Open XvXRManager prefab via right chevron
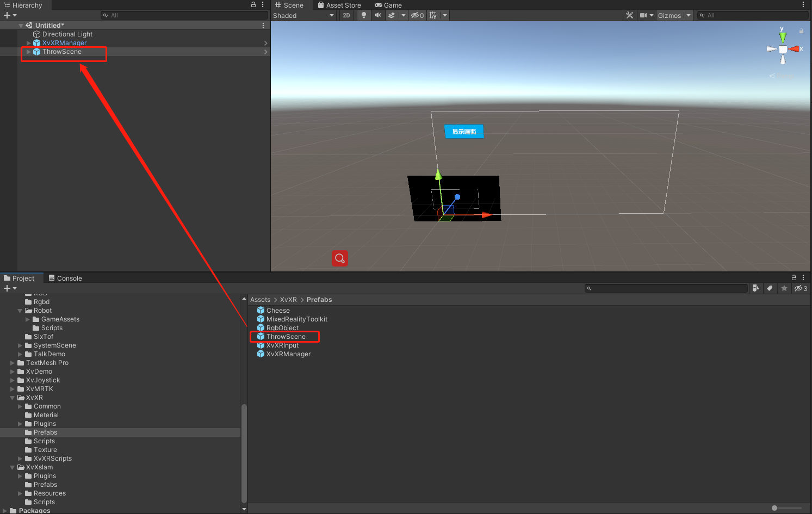This screenshot has width=812, height=514. tap(265, 43)
